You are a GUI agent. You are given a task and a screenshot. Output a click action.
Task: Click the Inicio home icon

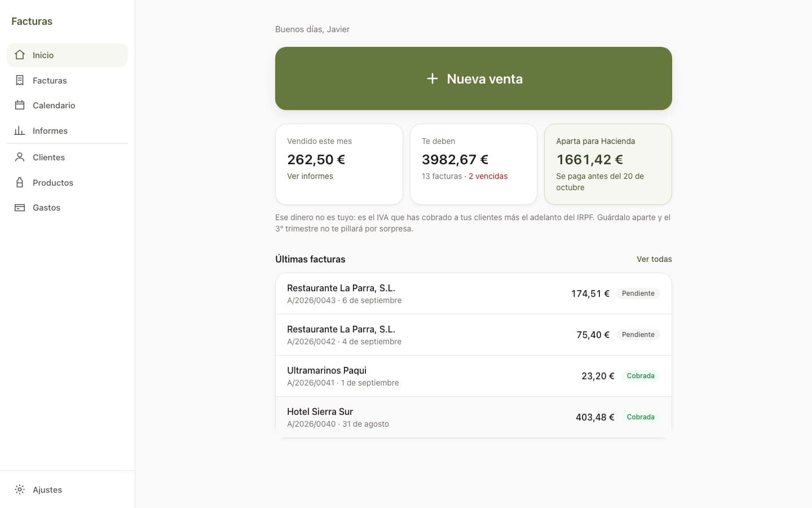point(20,55)
